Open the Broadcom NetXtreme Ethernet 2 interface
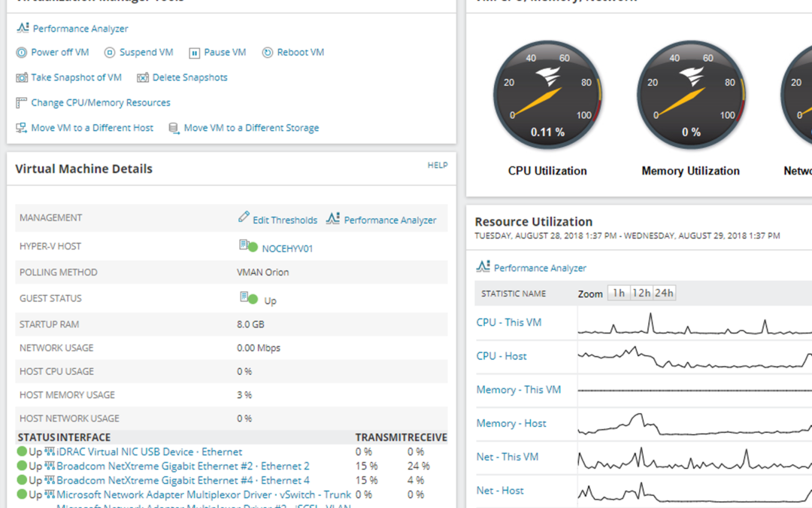The image size is (812, 508). [x=183, y=466]
